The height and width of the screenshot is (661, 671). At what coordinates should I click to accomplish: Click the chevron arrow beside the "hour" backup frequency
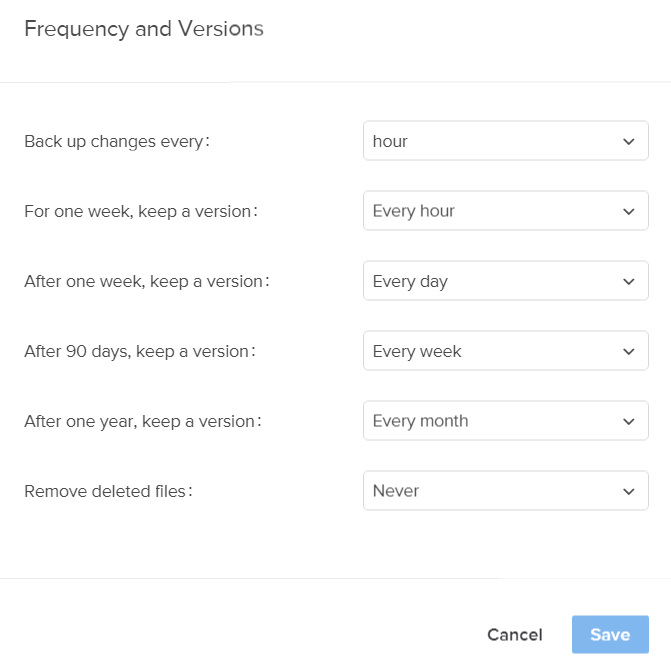[628, 141]
